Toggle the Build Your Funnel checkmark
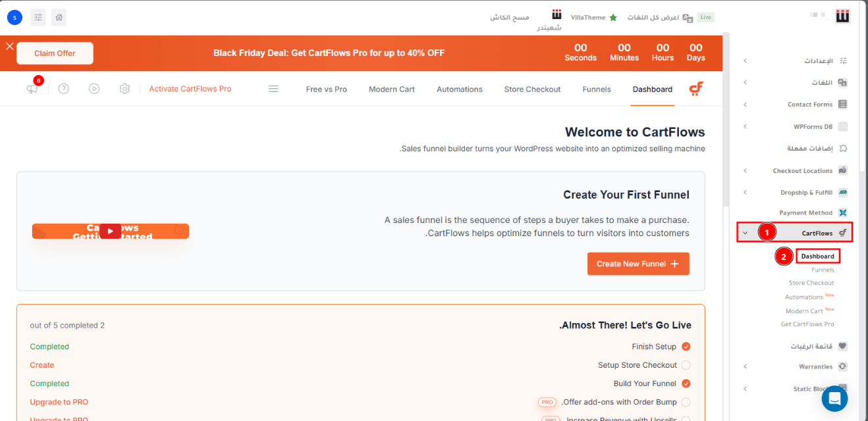Screen dimensions: 868x421 686,384
